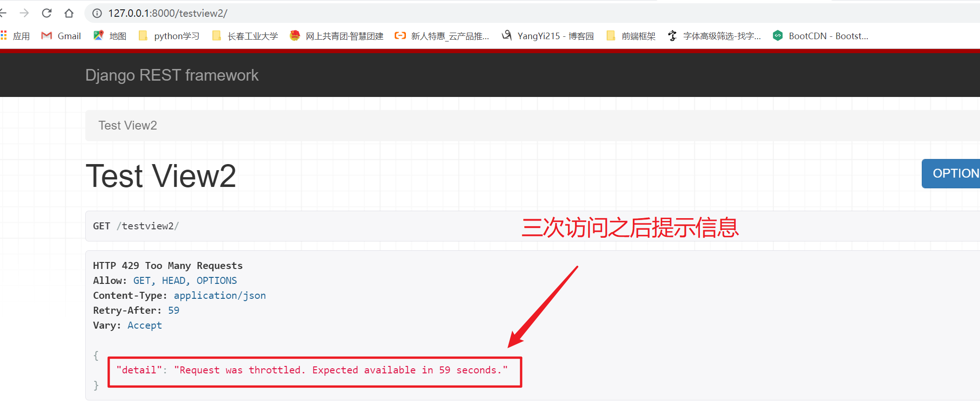The height and width of the screenshot is (420, 980).
Task: Click the Test View2 breadcrumb item
Action: click(128, 125)
